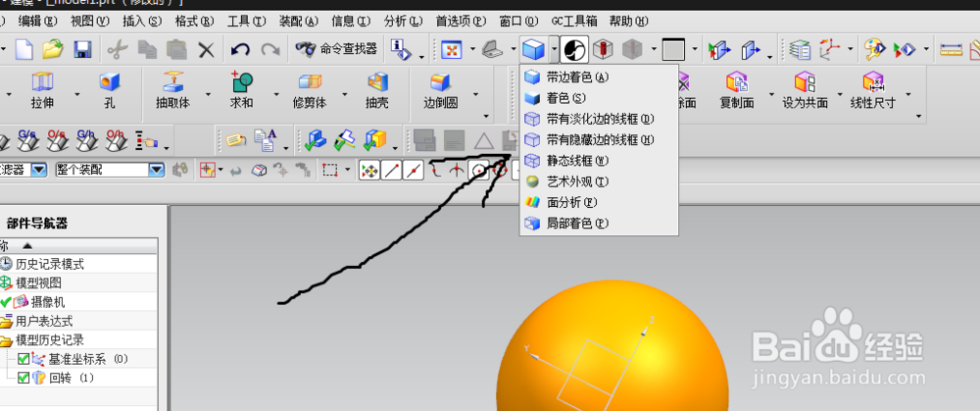Expand the dropdown arrow beside 线性尺寸
This screenshot has height=411, width=980.
[x=907, y=95]
